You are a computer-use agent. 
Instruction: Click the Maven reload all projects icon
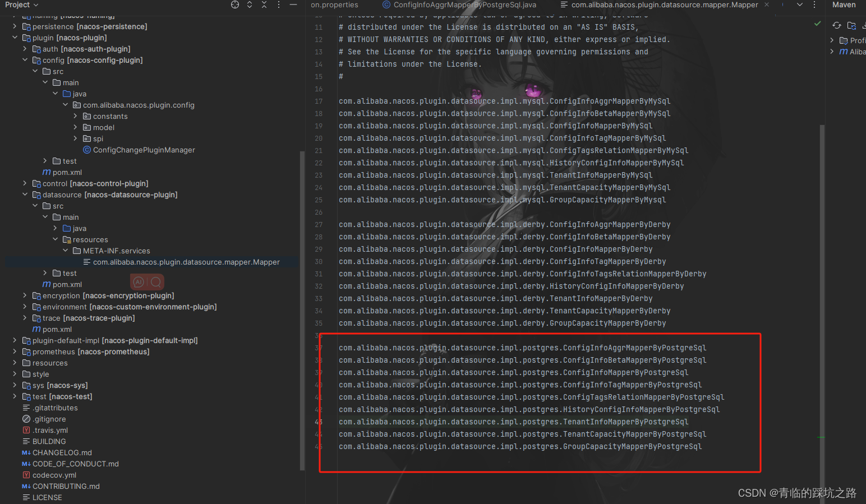pos(837,25)
